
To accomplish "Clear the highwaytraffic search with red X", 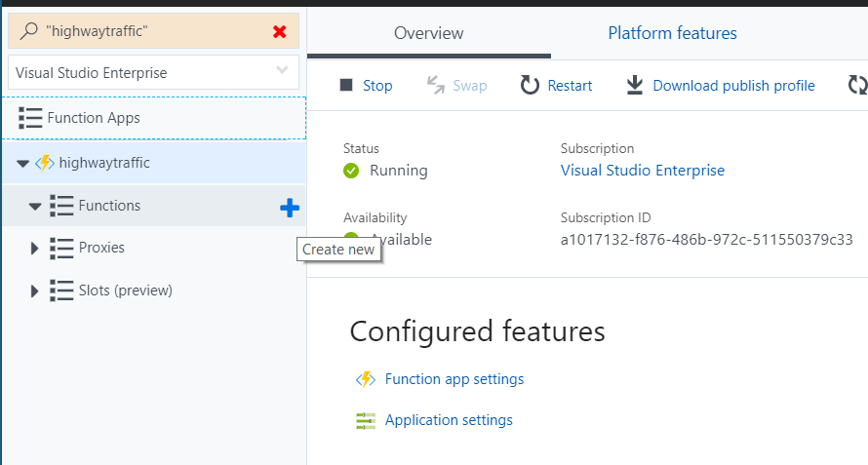I will [x=280, y=31].
